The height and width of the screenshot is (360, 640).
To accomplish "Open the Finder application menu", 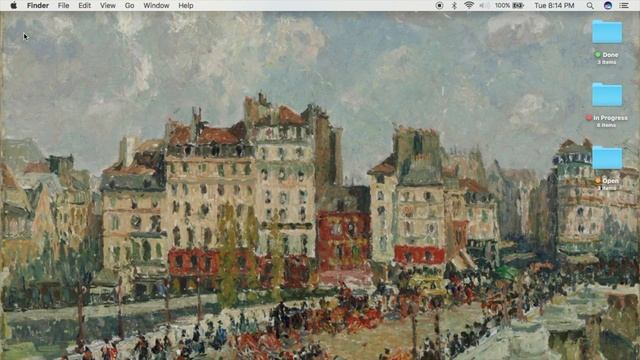I will 38,5.
